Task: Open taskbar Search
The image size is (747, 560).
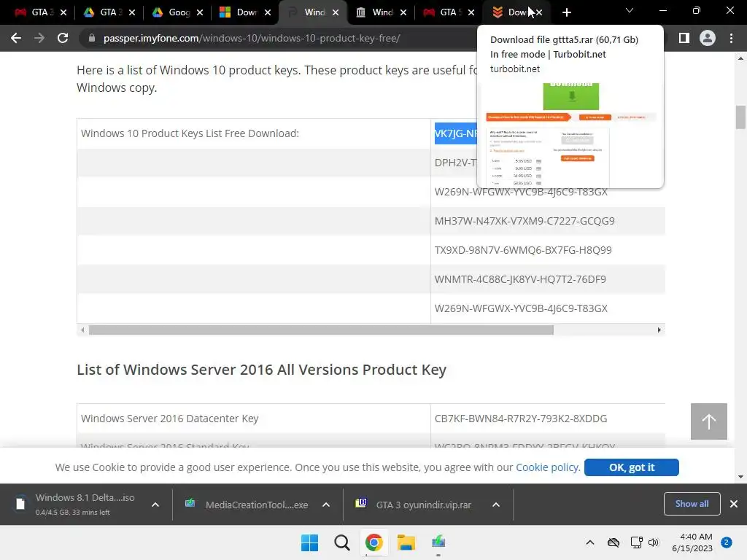Action: [x=341, y=542]
